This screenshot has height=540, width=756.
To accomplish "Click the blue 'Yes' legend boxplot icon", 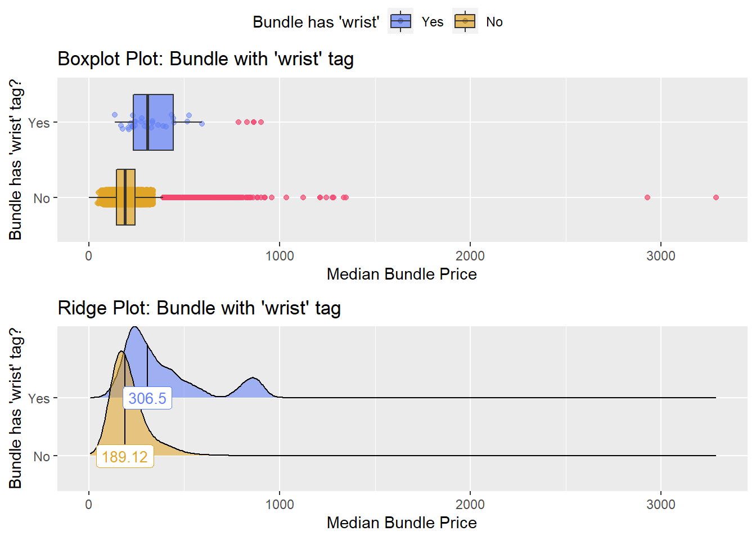I will pyautogui.click(x=400, y=21).
